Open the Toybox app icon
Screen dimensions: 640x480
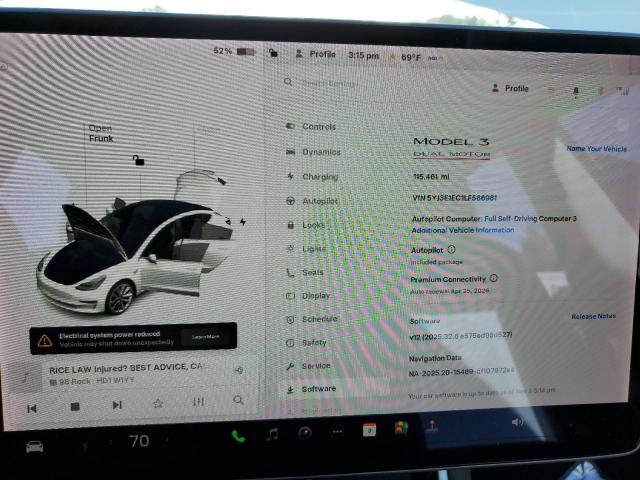pos(401,428)
